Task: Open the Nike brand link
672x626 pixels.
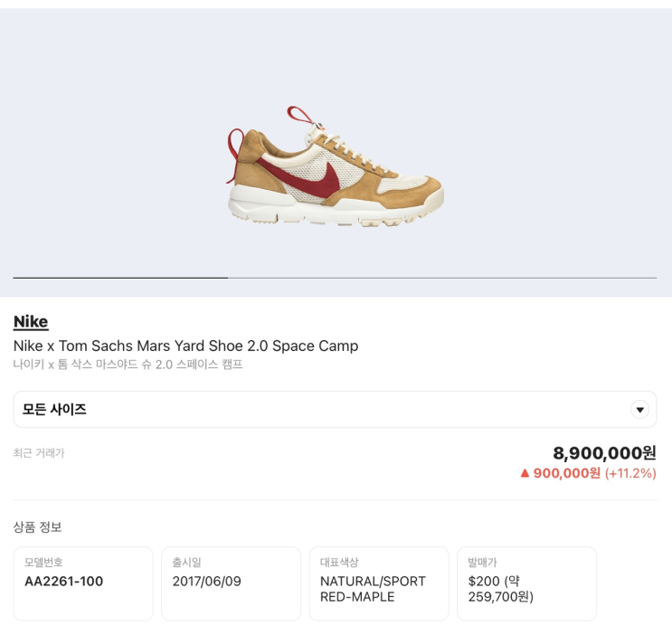Action: click(x=31, y=322)
